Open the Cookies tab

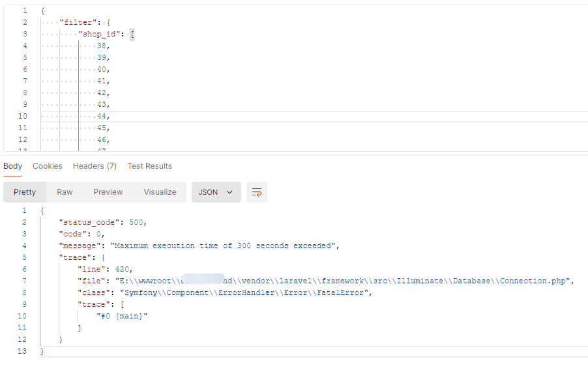click(x=48, y=166)
